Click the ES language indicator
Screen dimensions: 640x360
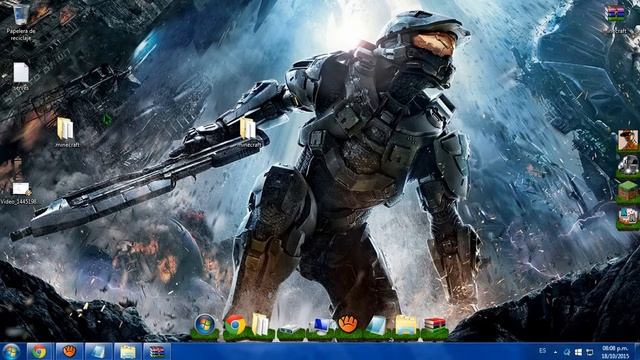[542, 351]
